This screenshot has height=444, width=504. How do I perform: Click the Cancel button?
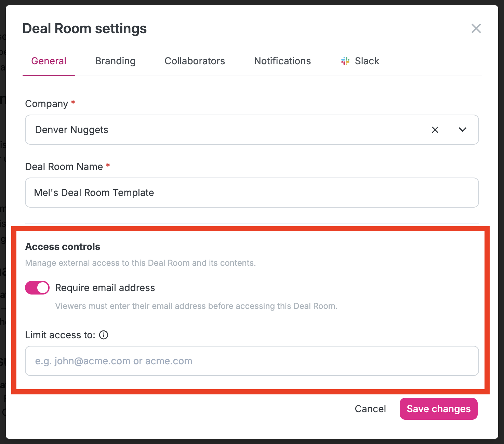[x=370, y=409]
